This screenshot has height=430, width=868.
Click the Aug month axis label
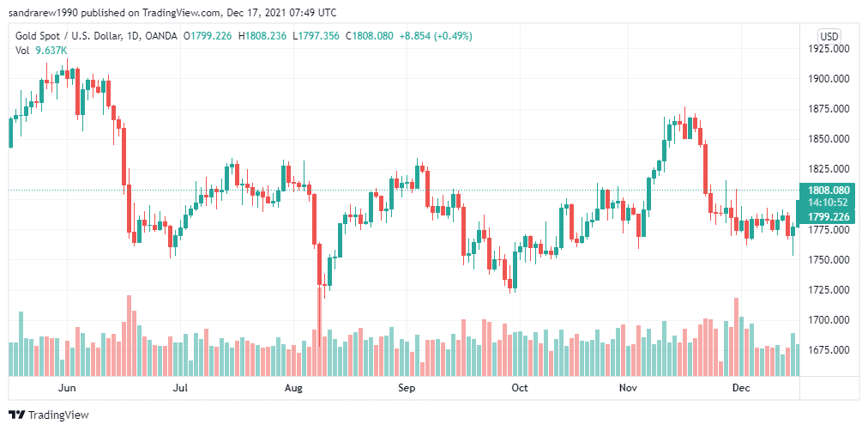point(293,388)
